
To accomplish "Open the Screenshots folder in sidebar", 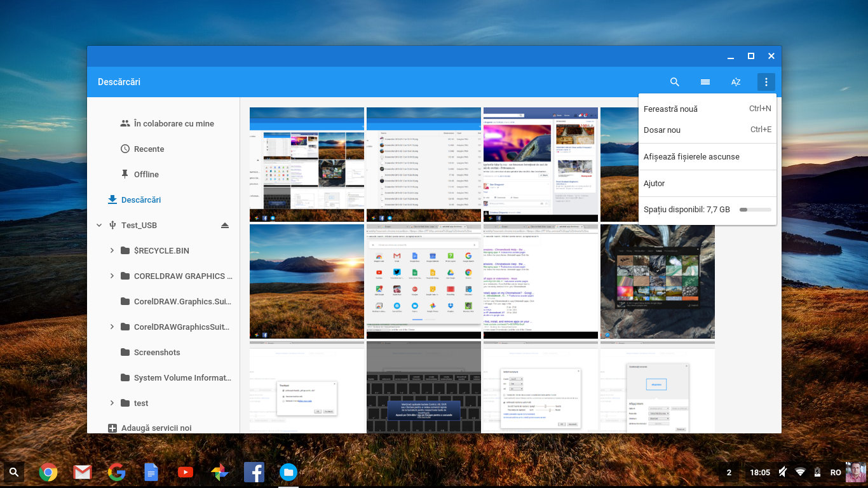I will 157,353.
